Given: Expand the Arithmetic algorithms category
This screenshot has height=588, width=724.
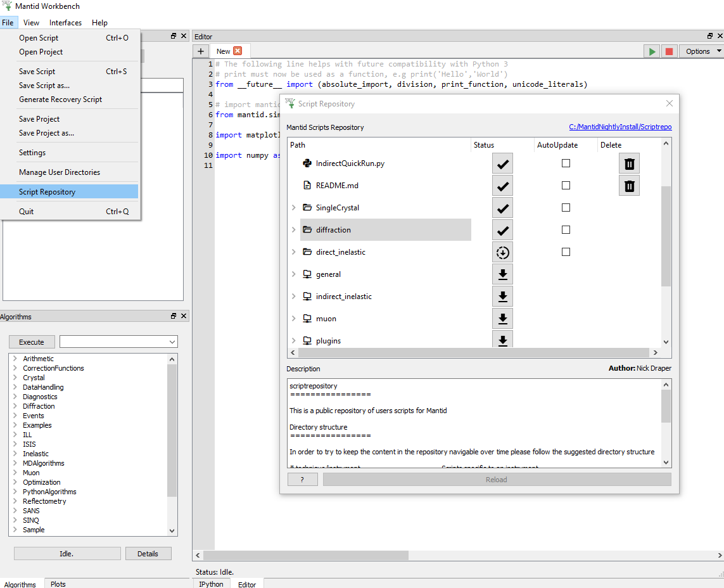Looking at the screenshot, I should coord(15,359).
